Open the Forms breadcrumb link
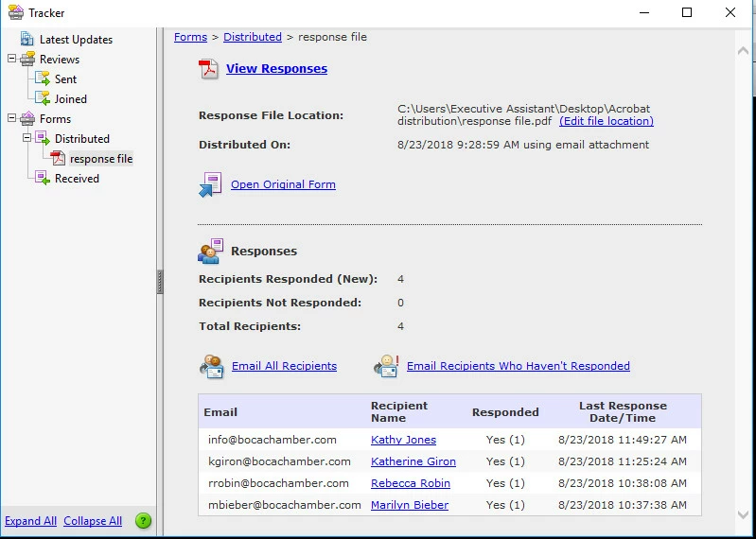This screenshot has height=539, width=756. point(190,37)
